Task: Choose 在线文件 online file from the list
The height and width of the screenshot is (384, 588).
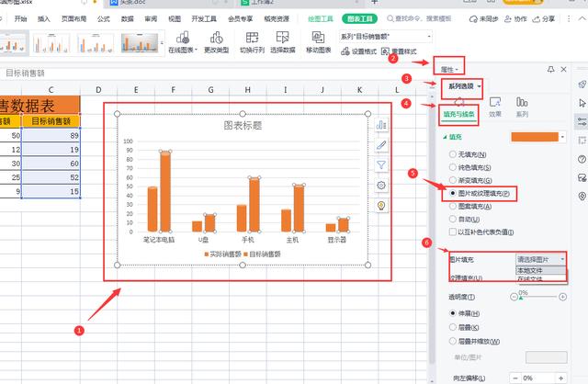Action: pos(541,278)
